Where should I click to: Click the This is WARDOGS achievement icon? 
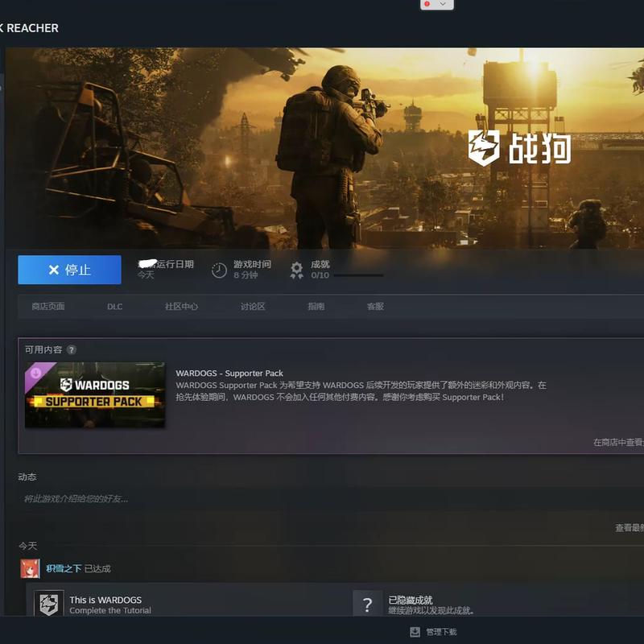pyautogui.click(x=49, y=604)
